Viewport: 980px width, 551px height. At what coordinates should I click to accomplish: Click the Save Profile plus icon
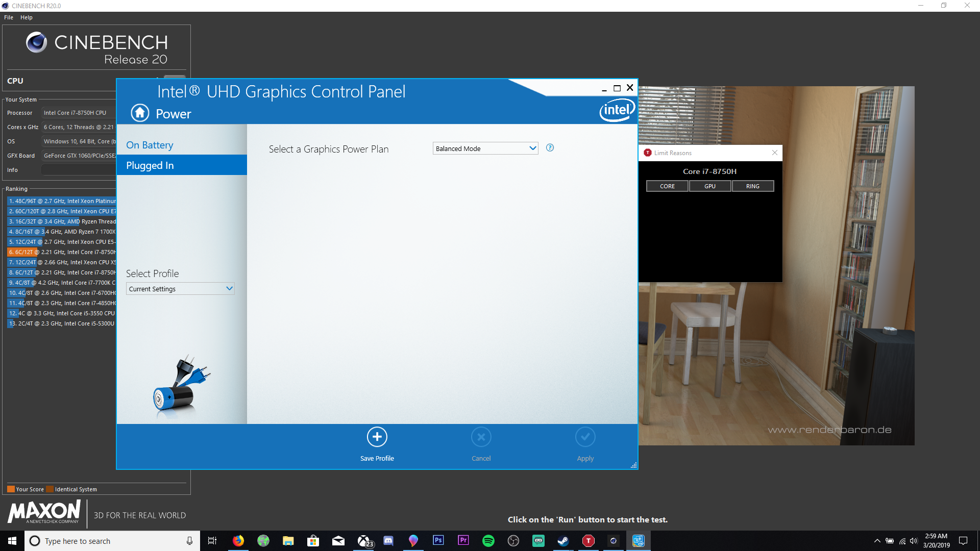[377, 437]
